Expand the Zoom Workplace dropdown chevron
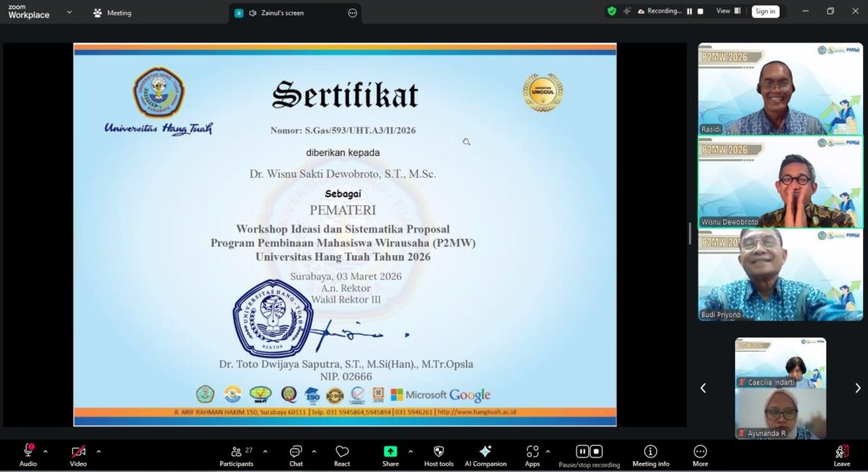This screenshot has height=472, width=868. pyautogui.click(x=69, y=13)
